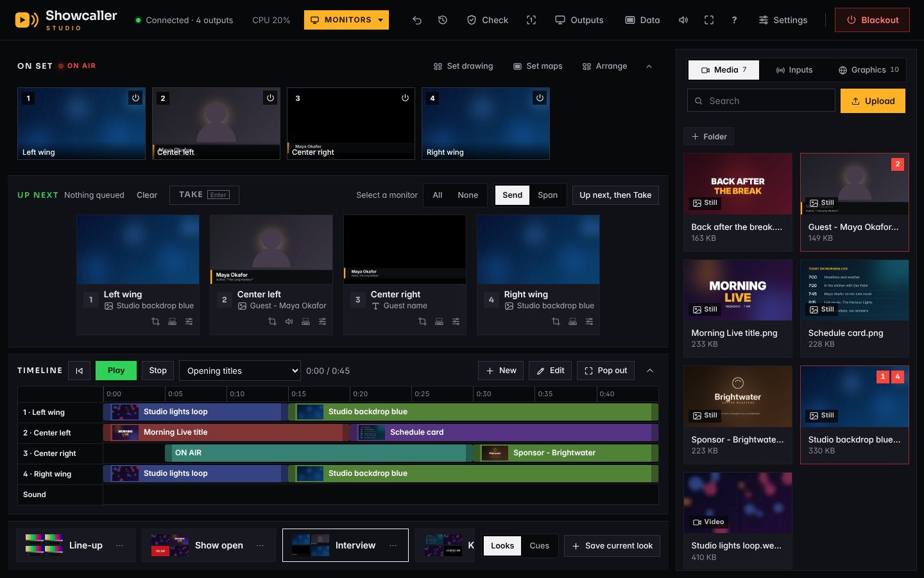This screenshot has width=924, height=578.
Task: Open adjustments sliders for Center left card
Action: [322, 321]
